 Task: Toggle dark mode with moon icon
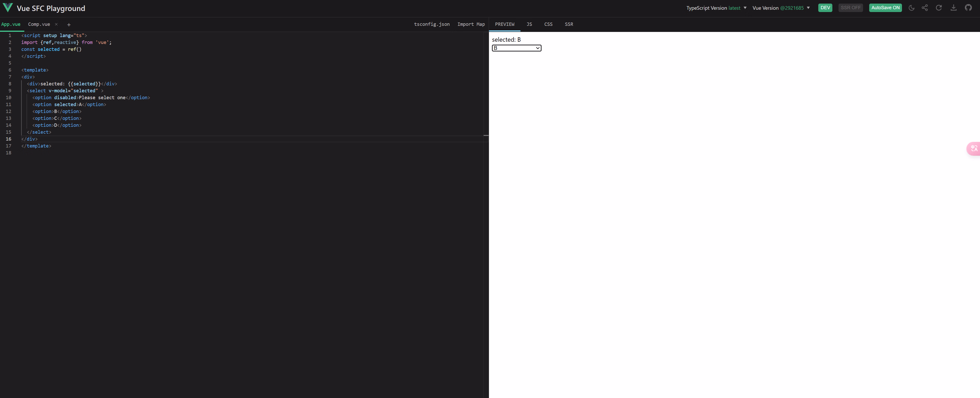coord(911,8)
